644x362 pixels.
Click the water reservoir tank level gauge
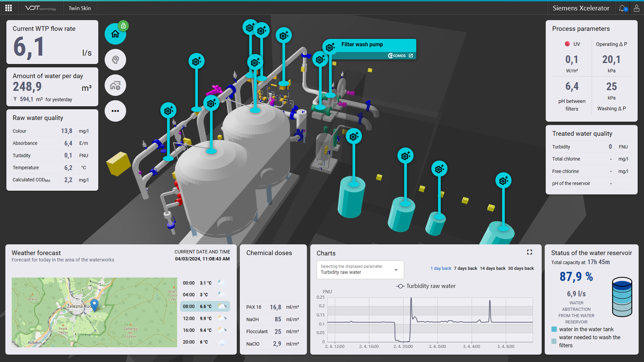point(622,297)
